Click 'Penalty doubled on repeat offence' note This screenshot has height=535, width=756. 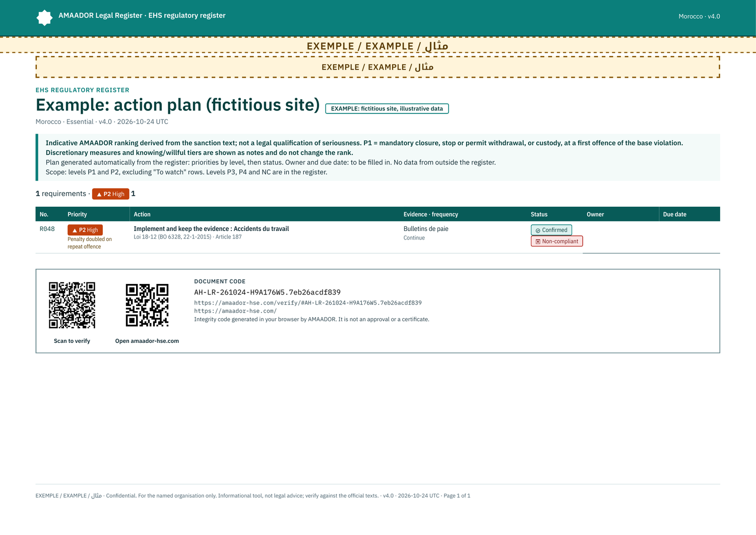pos(90,243)
